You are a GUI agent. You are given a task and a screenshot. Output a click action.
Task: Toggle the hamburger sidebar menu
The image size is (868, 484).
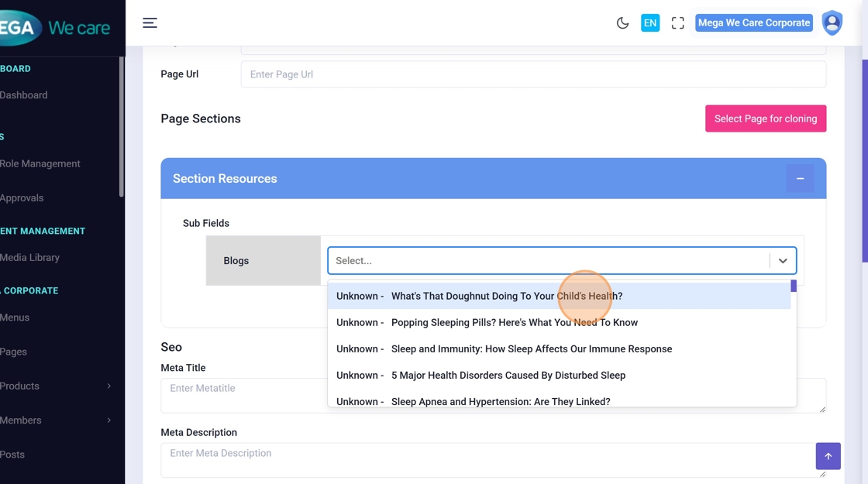(x=150, y=23)
